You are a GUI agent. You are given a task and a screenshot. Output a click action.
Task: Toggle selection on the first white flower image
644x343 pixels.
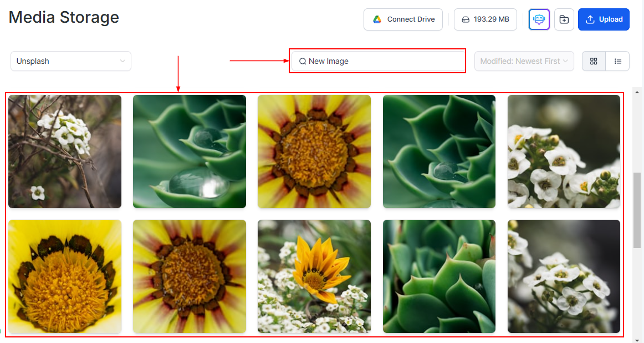[65, 151]
